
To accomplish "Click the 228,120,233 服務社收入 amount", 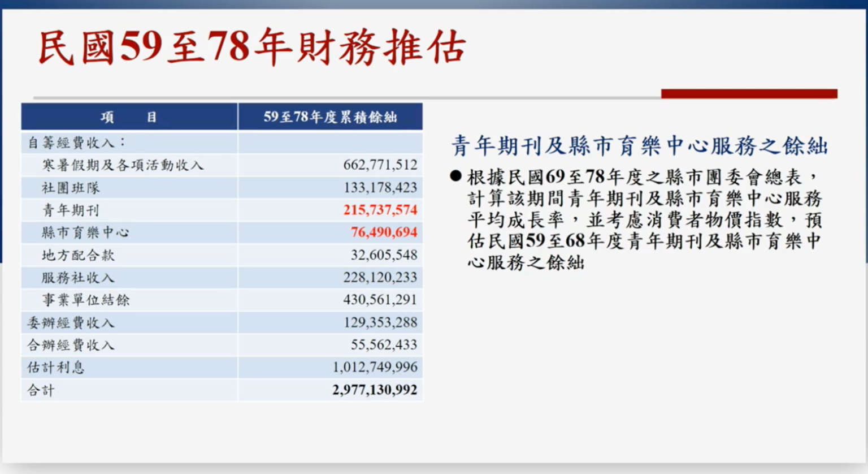I will (x=380, y=277).
